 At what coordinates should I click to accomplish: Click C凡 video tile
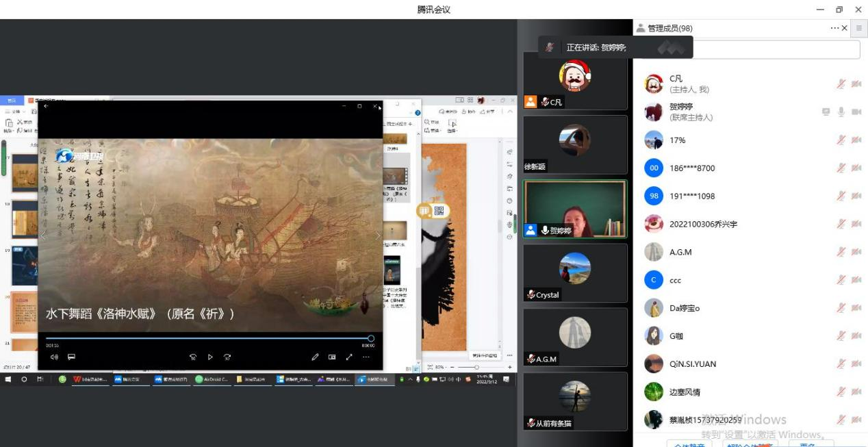[575, 81]
